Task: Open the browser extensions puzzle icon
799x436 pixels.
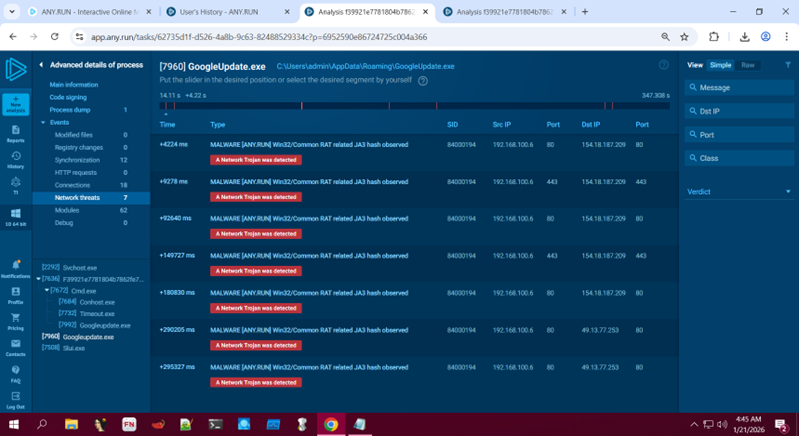Action: 714,37
